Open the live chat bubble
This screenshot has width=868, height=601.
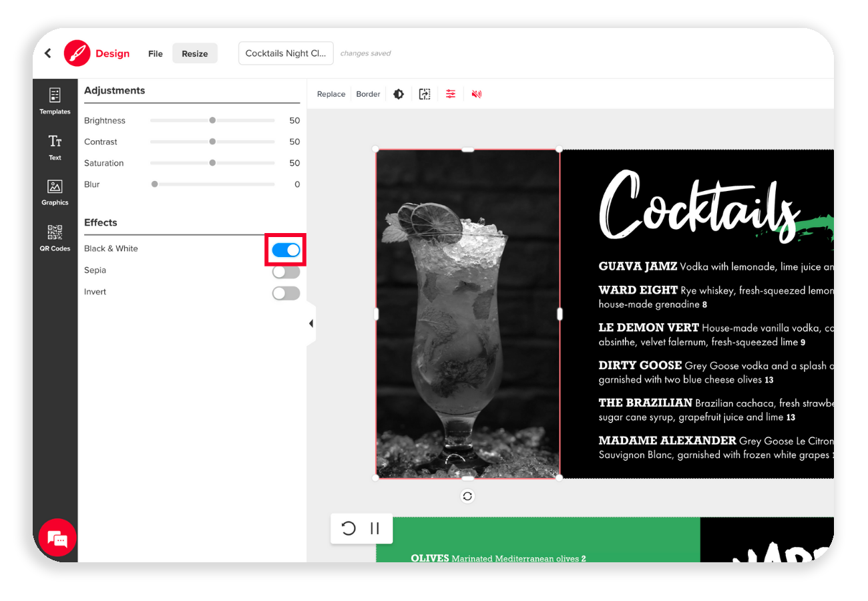[x=57, y=538]
